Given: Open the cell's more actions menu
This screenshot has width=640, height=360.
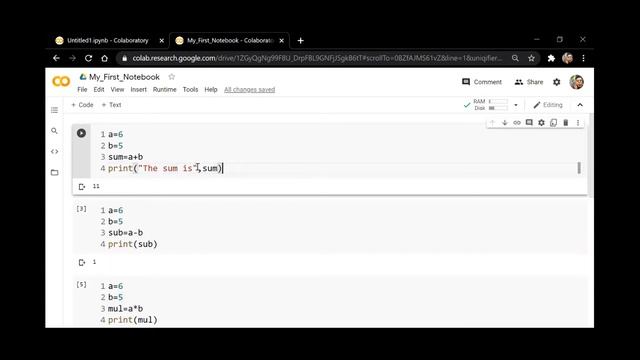Looking at the screenshot, I should coord(578,122).
